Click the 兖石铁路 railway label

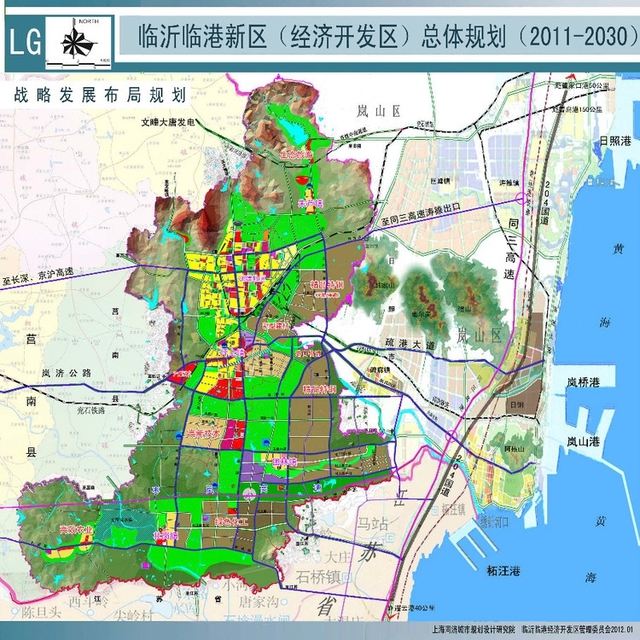point(91,411)
